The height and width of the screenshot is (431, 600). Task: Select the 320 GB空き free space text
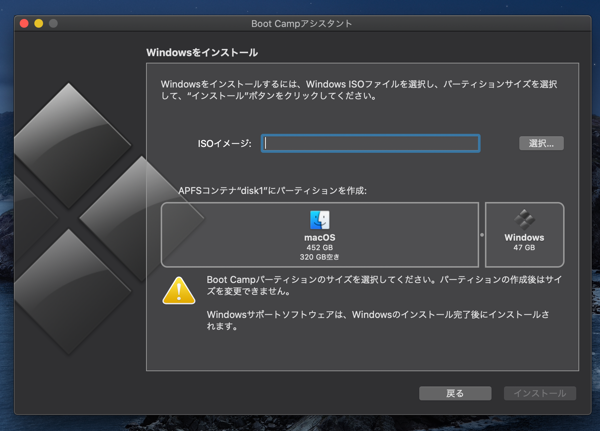(320, 257)
